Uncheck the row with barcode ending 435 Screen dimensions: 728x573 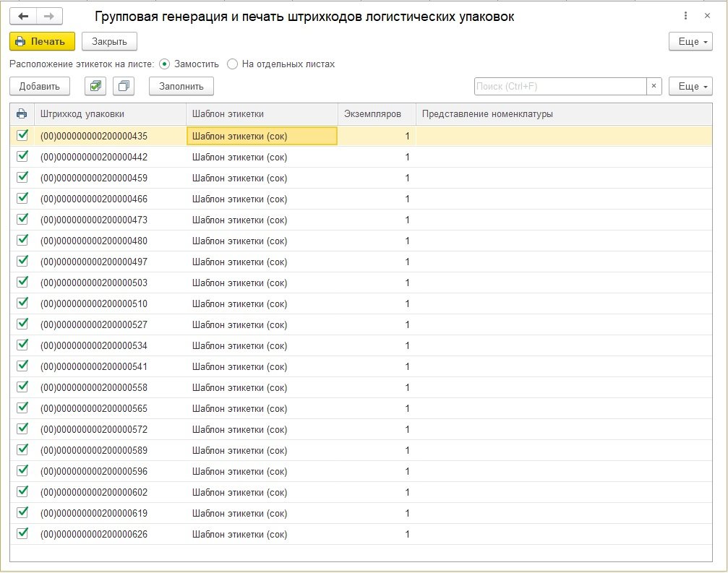pos(22,135)
